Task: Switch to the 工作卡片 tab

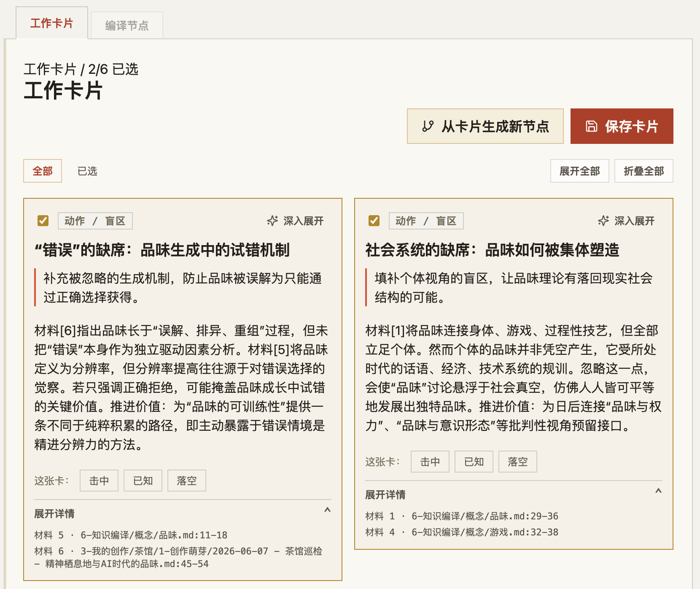Action: (52, 23)
